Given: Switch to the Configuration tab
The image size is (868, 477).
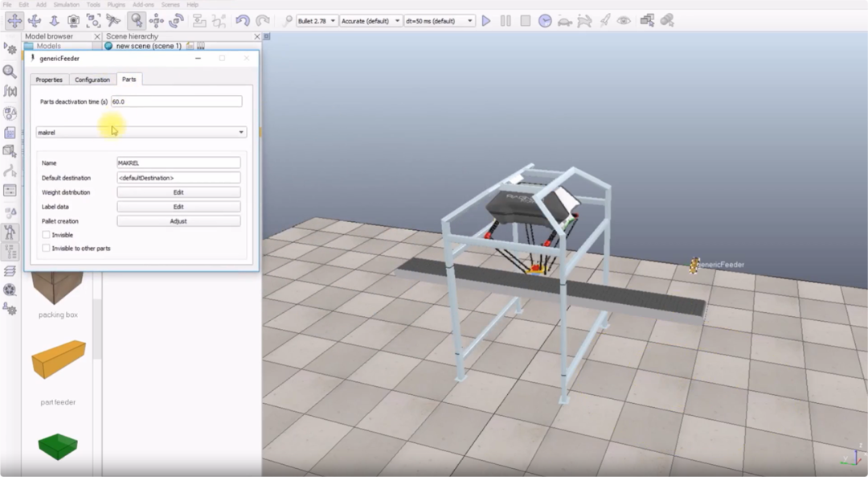Looking at the screenshot, I should pos(92,80).
